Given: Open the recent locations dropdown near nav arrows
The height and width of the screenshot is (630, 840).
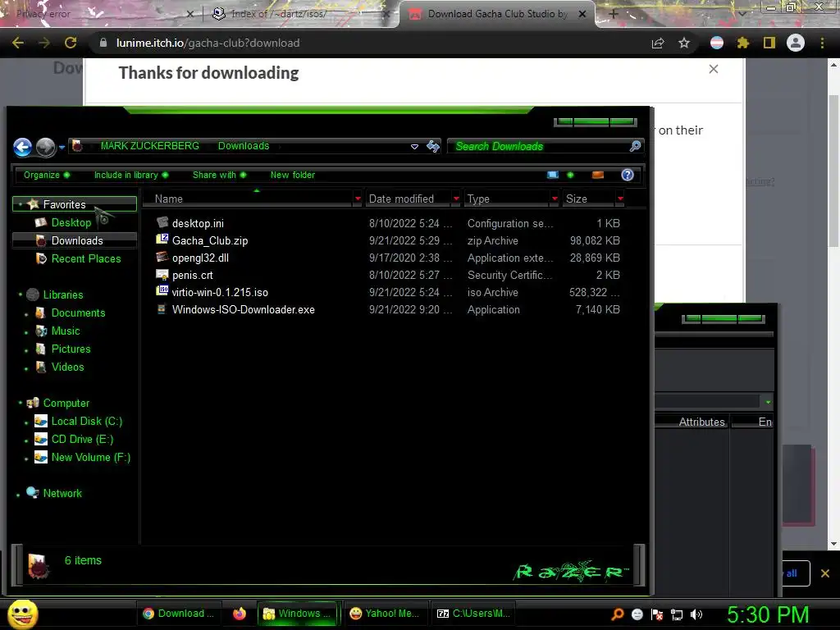Looking at the screenshot, I should click(x=62, y=148).
